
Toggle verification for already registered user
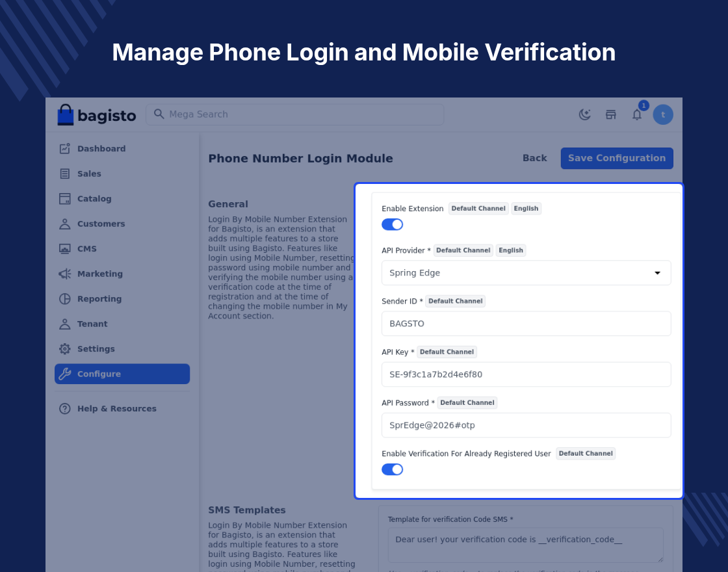click(x=393, y=469)
